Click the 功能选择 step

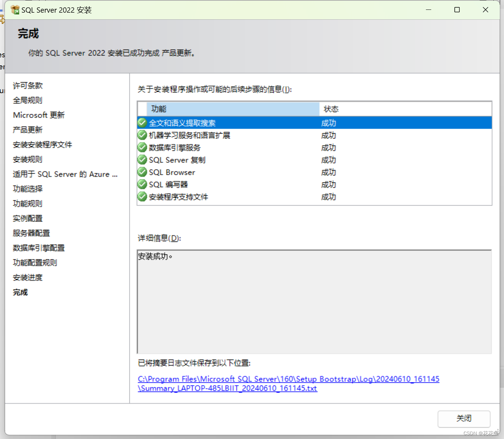[x=28, y=189]
